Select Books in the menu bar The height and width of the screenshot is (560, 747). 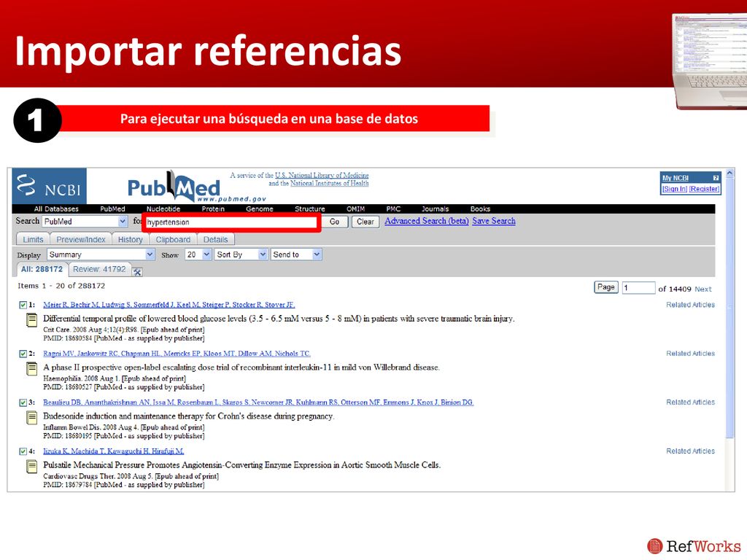(x=480, y=209)
